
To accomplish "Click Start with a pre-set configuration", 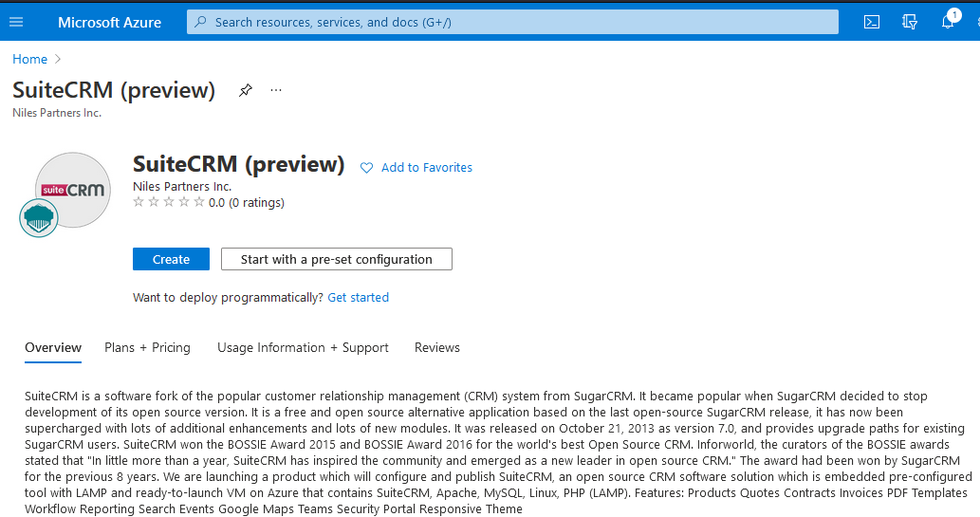I will [336, 259].
